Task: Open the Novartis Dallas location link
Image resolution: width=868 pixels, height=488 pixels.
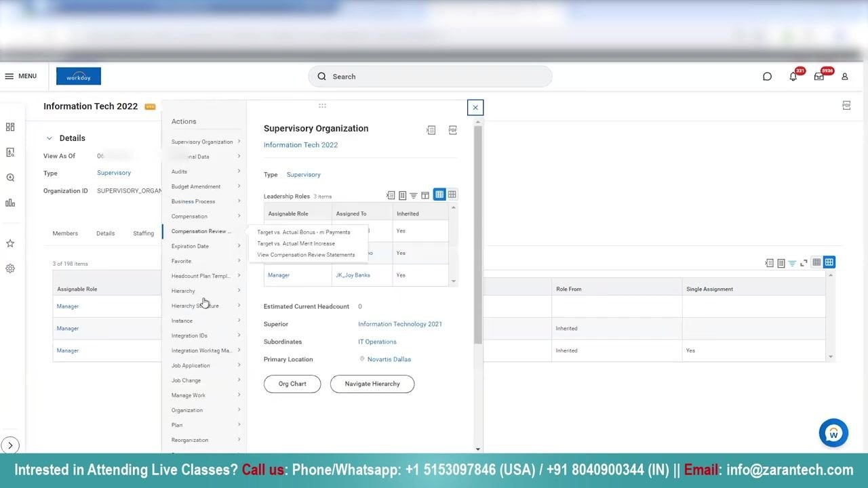Action: [x=389, y=359]
